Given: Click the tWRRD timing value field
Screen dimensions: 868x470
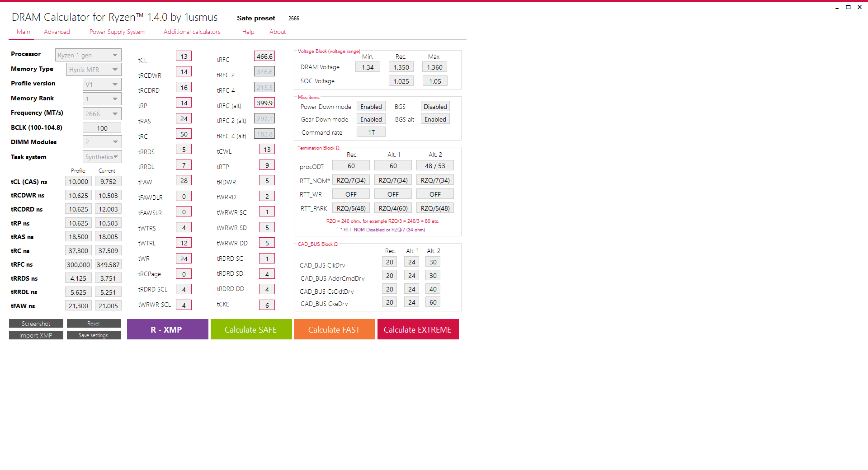Looking at the screenshot, I should [x=267, y=197].
